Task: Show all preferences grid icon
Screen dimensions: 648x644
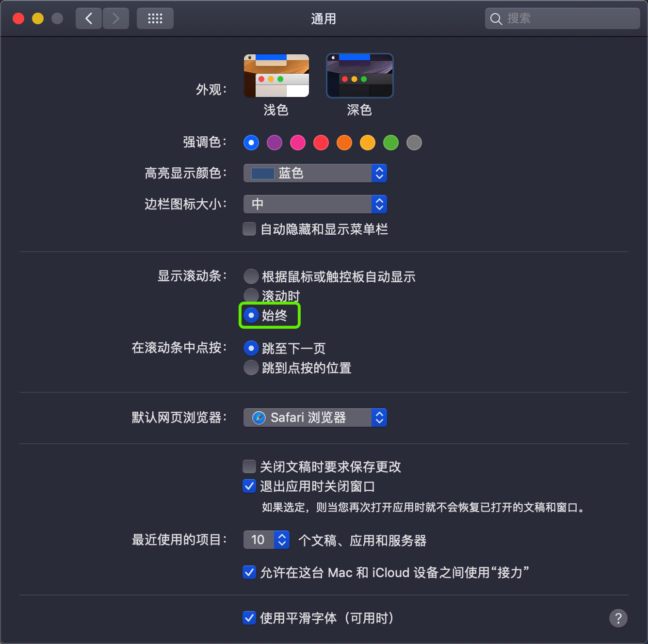Action: (x=155, y=18)
